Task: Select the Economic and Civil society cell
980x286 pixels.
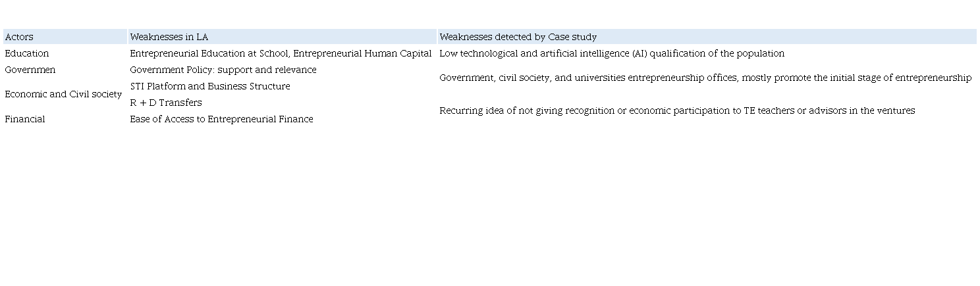Action: [63, 94]
